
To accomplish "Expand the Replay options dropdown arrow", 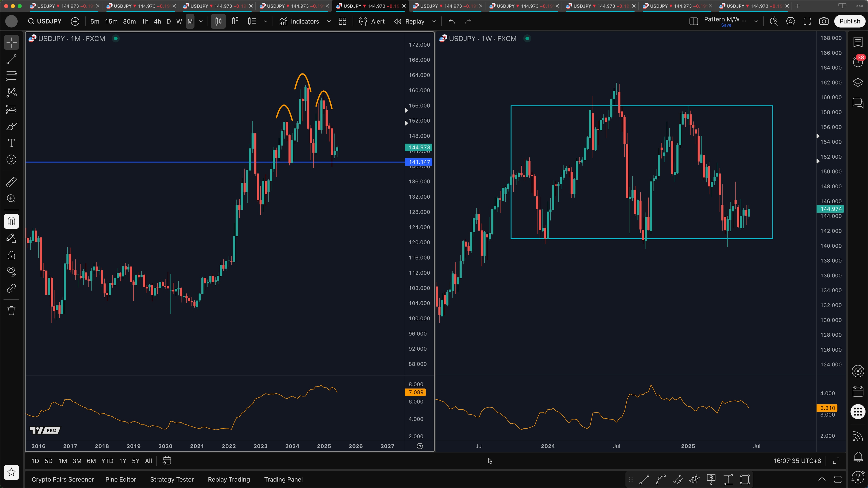I will point(434,21).
